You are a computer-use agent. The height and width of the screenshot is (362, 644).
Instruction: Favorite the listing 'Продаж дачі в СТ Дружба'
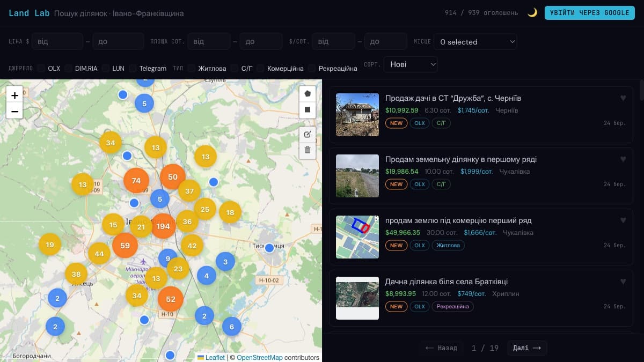click(x=623, y=98)
